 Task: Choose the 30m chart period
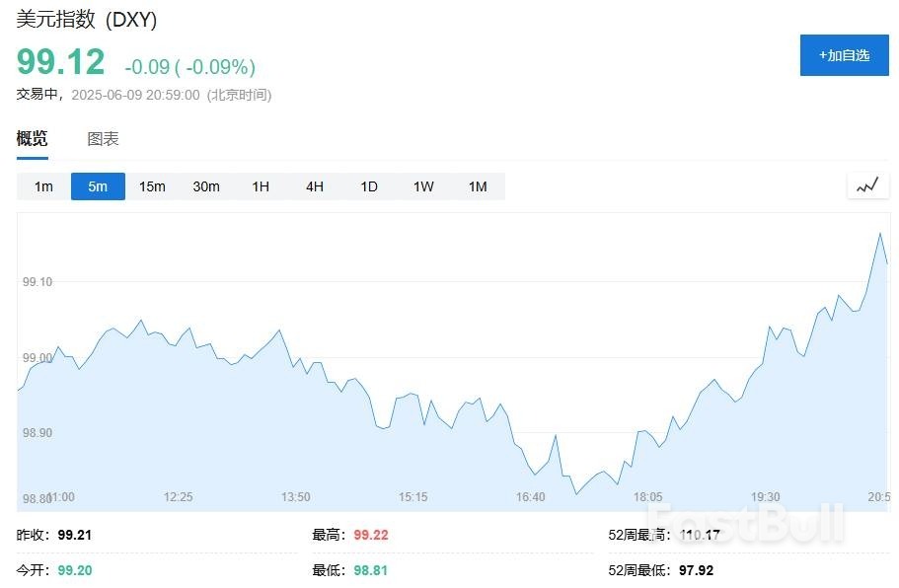tap(206, 186)
